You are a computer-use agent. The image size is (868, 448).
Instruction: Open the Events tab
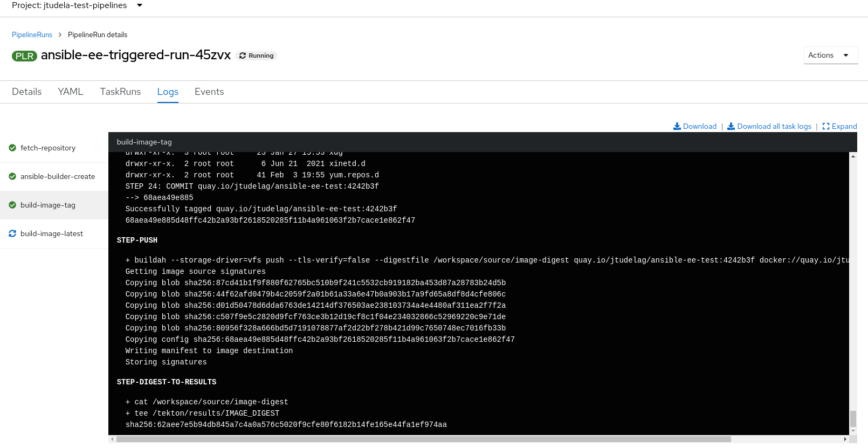point(209,92)
